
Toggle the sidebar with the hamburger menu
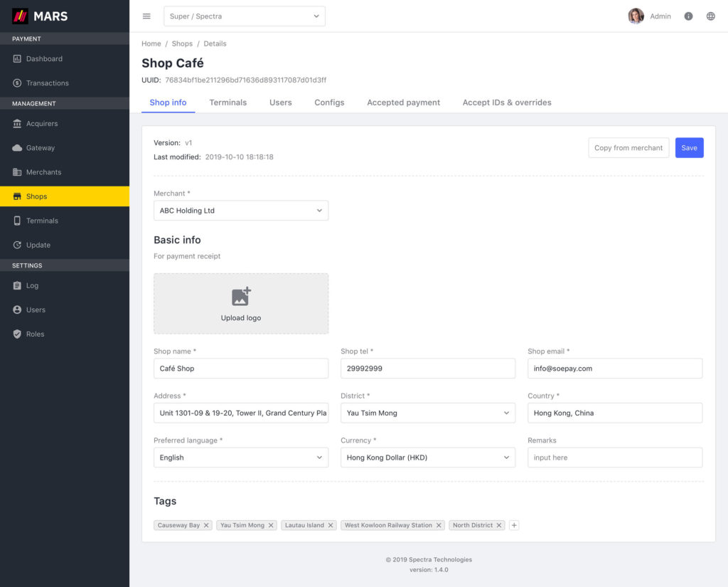pyautogui.click(x=146, y=16)
